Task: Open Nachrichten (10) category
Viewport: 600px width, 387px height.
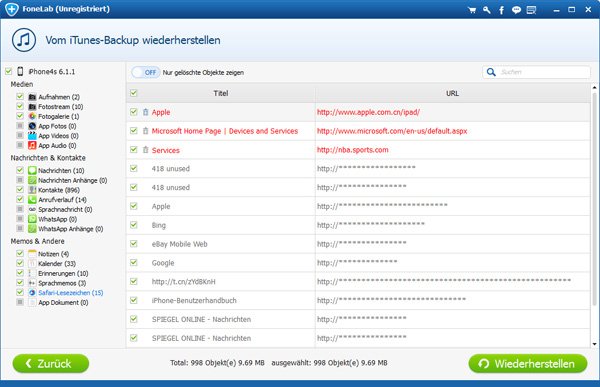Action: coord(61,170)
